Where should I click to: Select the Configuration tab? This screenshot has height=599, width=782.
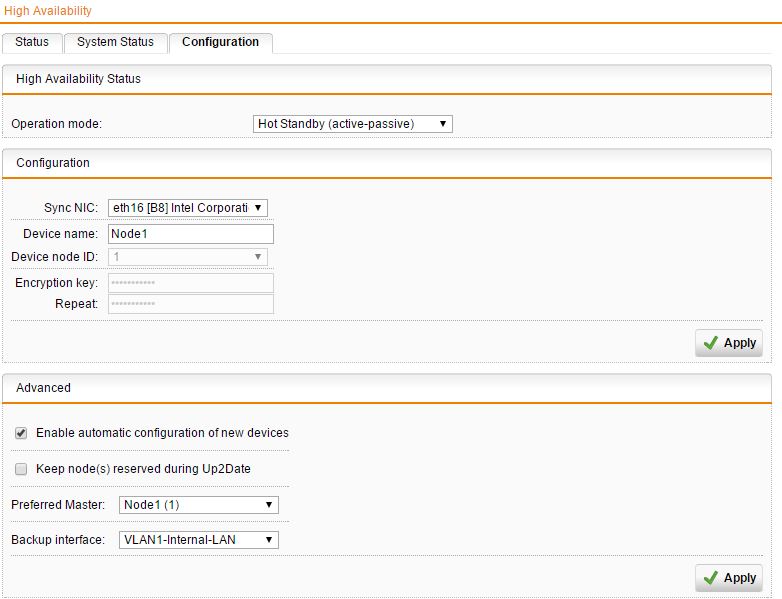[x=220, y=42]
